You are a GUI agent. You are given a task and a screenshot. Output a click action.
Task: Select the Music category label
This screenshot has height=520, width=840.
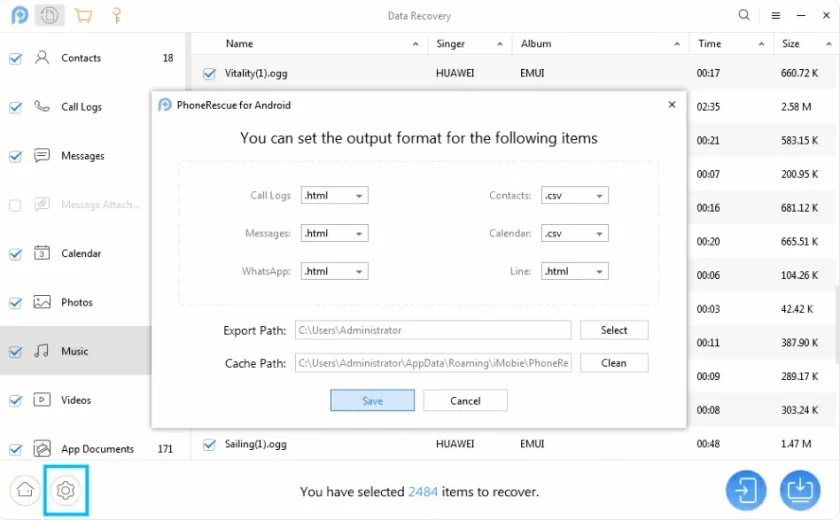74,351
